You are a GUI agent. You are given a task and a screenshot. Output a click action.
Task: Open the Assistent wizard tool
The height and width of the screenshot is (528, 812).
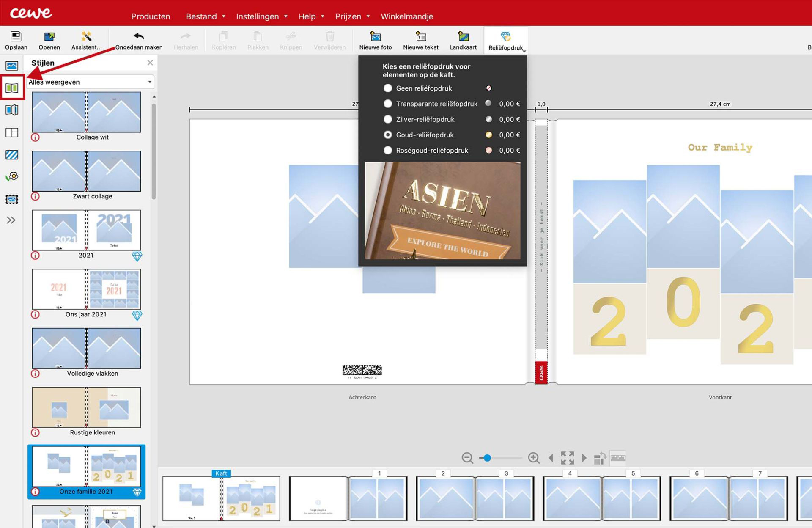[86, 37]
